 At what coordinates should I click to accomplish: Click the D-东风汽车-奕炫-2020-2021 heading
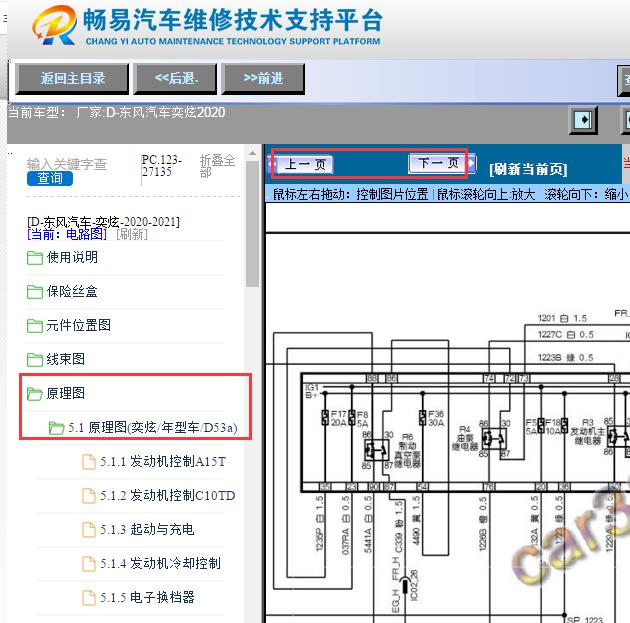(103, 221)
